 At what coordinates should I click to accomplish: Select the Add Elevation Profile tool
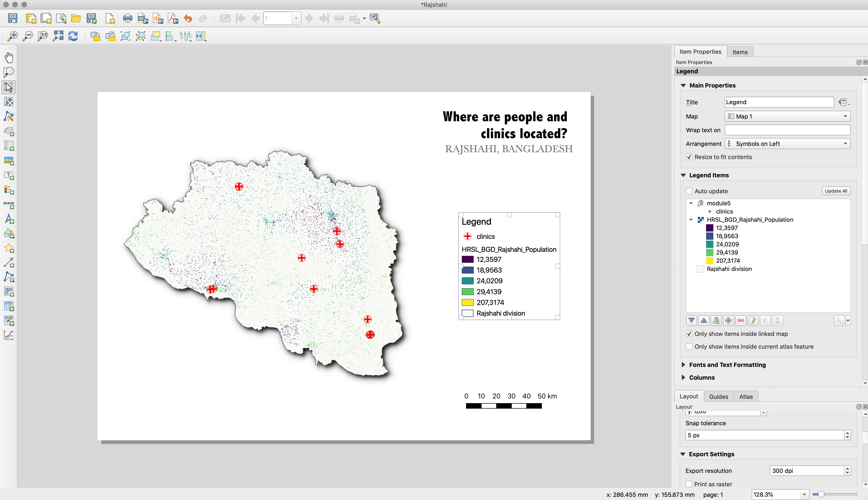[x=9, y=335]
